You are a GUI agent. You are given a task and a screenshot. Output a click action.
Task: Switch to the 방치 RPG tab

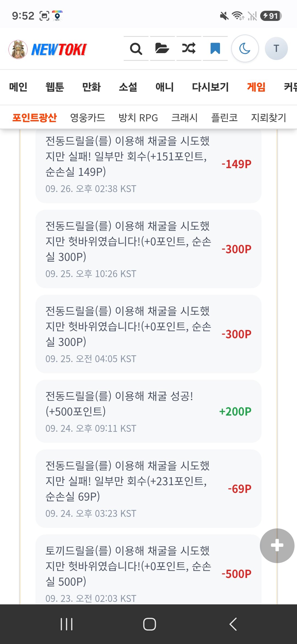138,118
